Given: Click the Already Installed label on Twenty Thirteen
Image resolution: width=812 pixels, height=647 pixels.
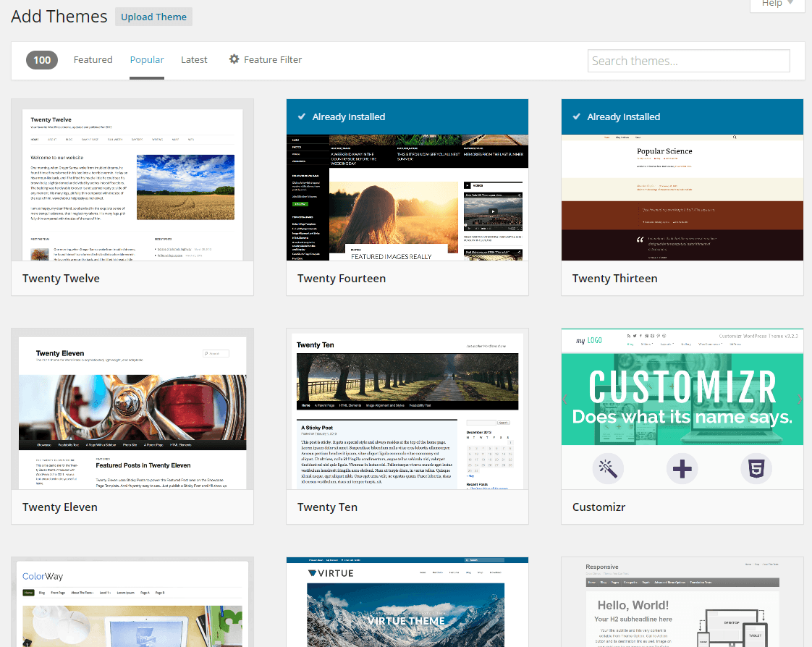Looking at the screenshot, I should 624,117.
